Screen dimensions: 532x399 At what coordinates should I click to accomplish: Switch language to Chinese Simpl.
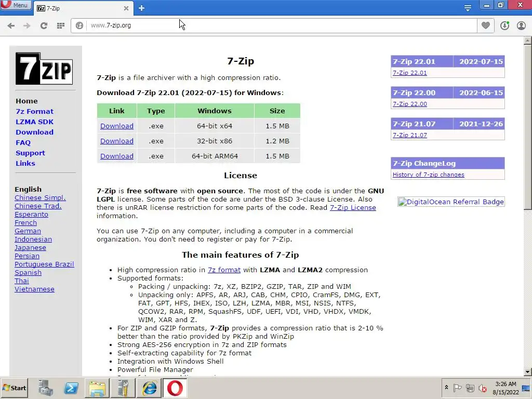tap(40, 198)
